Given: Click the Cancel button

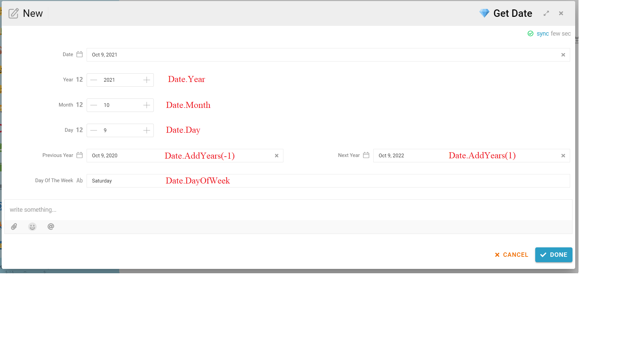Looking at the screenshot, I should [x=512, y=255].
